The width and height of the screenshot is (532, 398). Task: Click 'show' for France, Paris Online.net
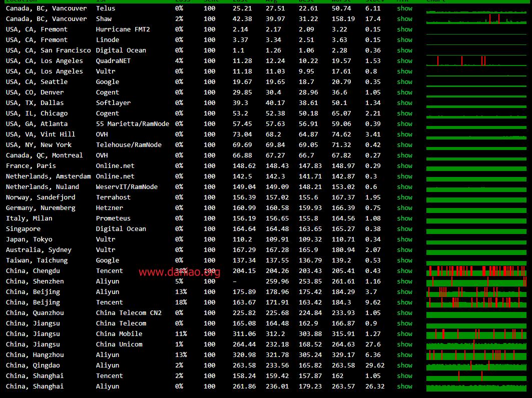click(404, 166)
